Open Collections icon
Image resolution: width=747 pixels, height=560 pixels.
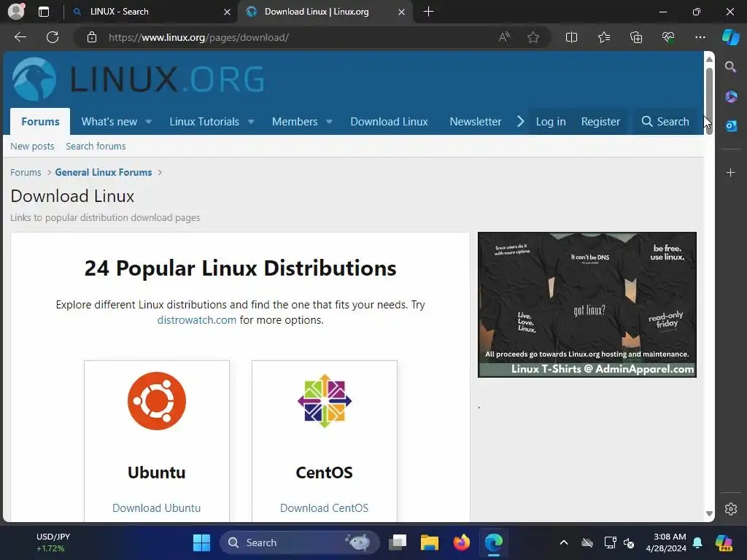pos(636,37)
